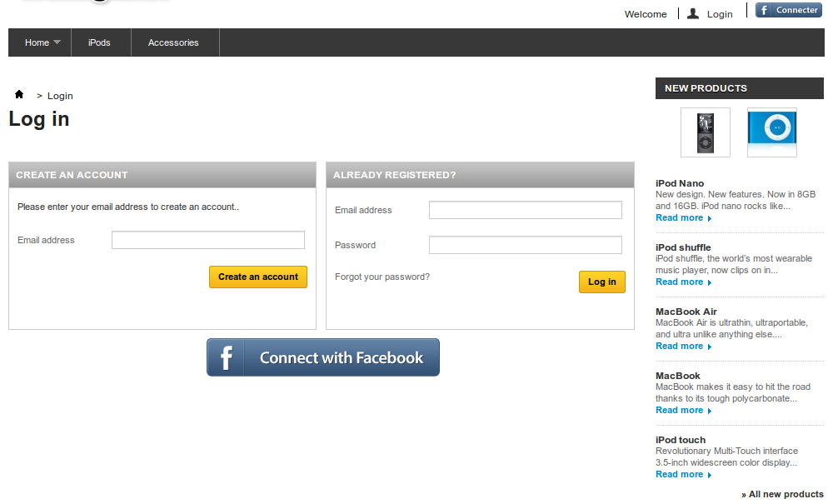Open the Home menu item
Screen dimensions: 833x504
pos(37,42)
